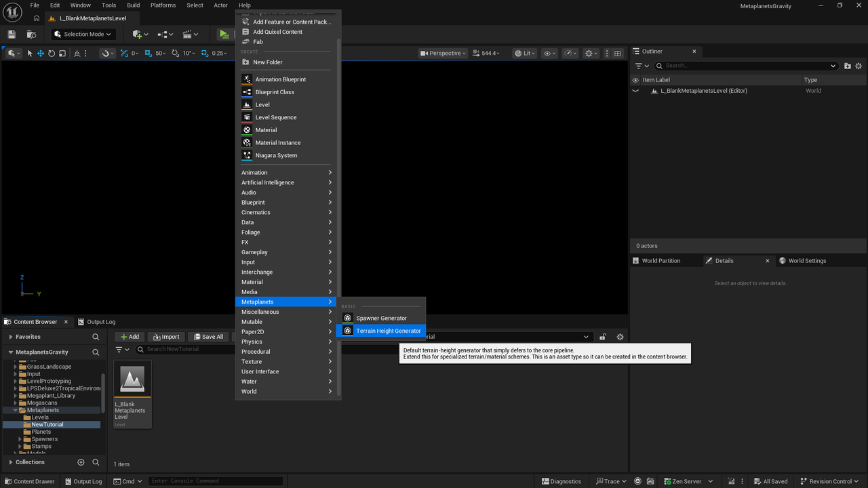Click the Save current level icon

point(12,34)
